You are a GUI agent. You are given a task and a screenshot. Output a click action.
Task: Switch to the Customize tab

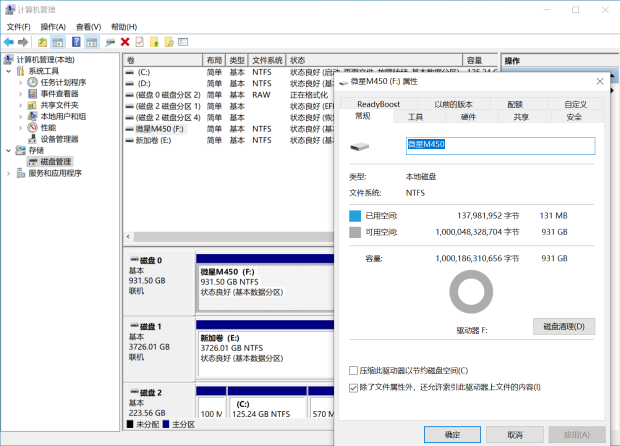[x=576, y=104]
